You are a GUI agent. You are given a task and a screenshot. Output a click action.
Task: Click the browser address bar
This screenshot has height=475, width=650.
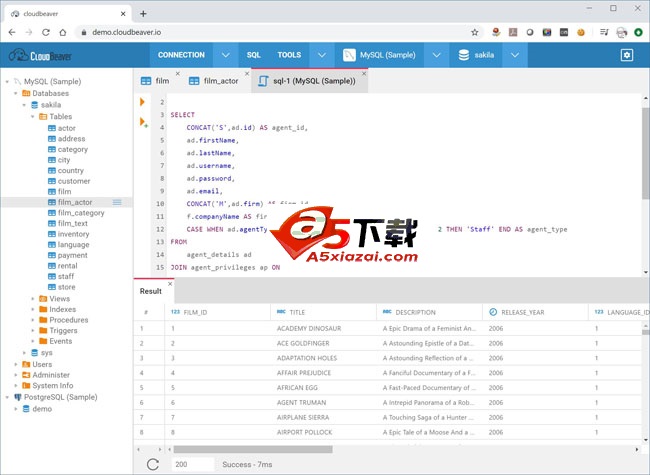278,32
